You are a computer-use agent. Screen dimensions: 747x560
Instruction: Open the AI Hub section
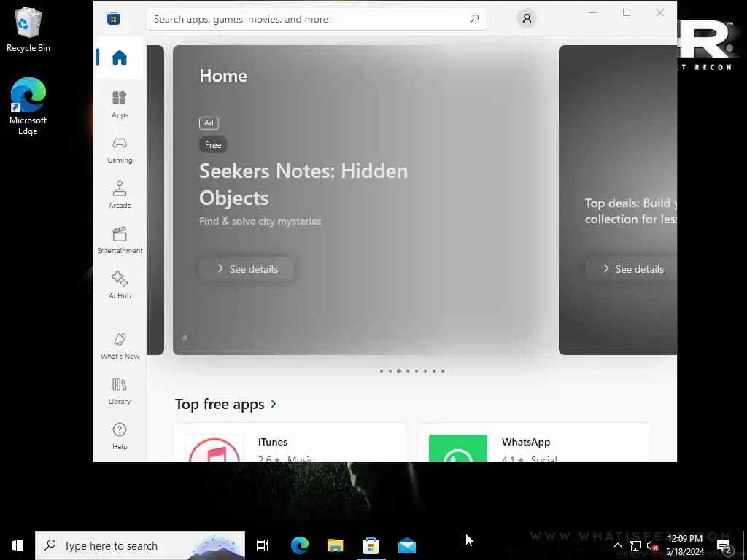120,285
